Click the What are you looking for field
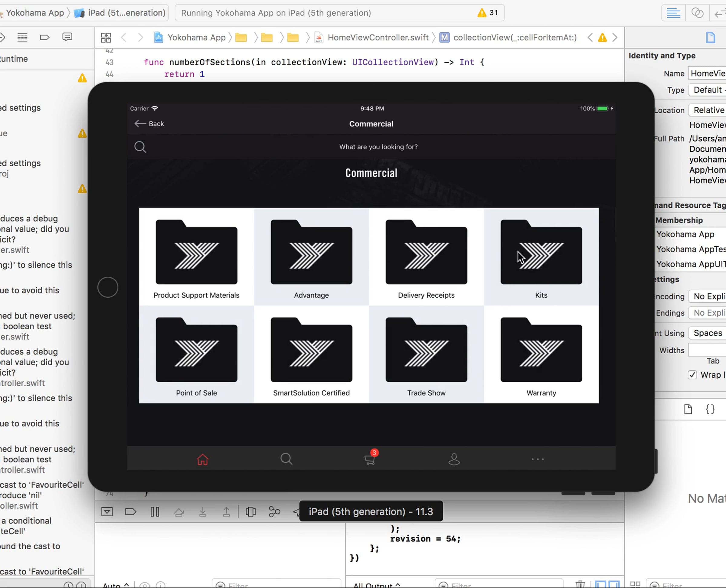This screenshot has height=588, width=726. click(x=378, y=147)
